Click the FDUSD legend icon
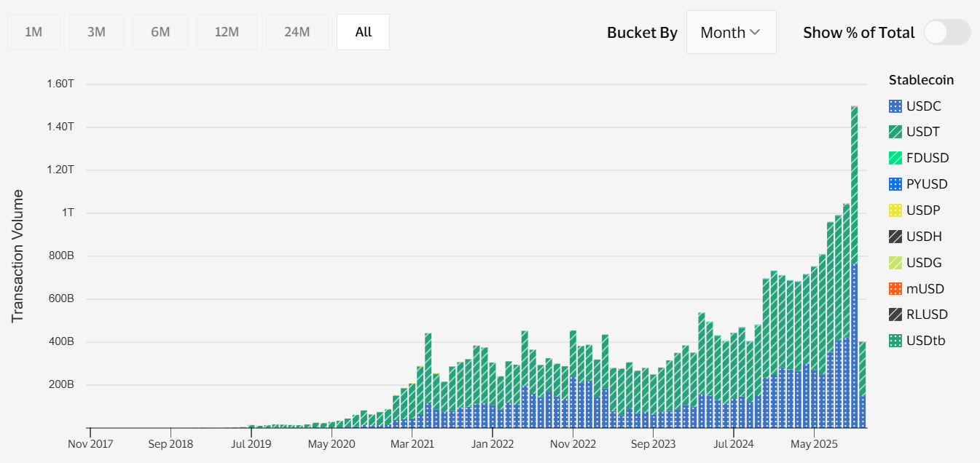 pyautogui.click(x=895, y=158)
